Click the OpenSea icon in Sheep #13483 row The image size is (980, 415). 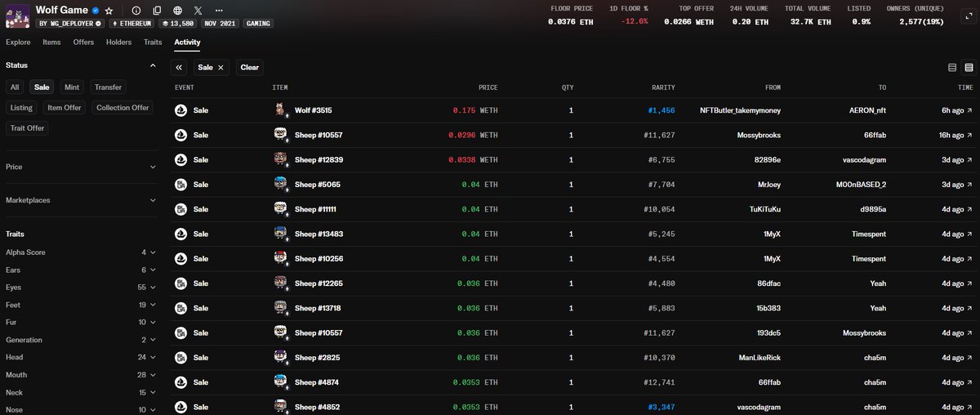[180, 234]
